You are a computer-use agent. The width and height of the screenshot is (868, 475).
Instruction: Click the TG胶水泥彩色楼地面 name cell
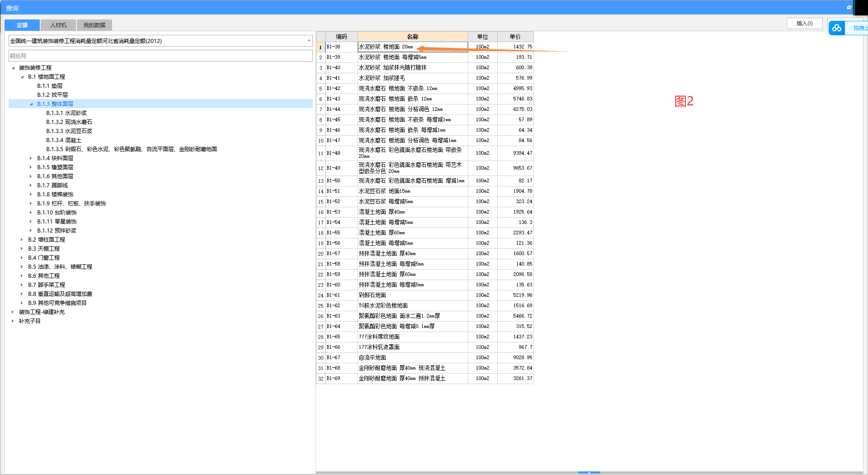pos(413,306)
